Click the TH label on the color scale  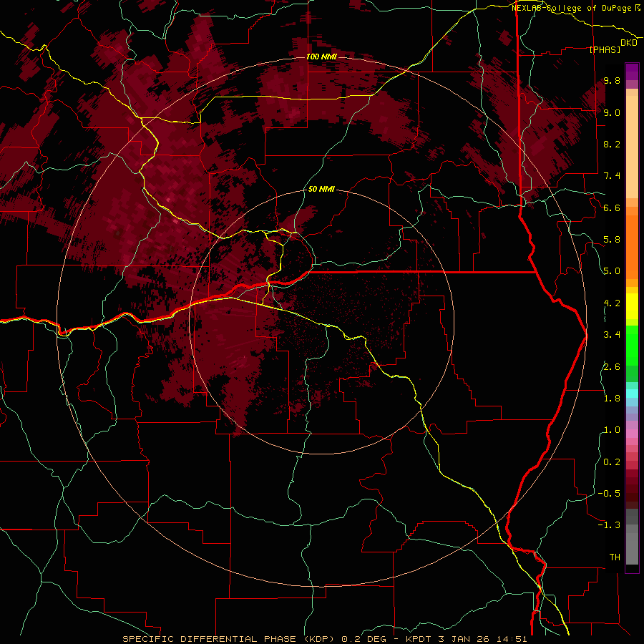click(615, 557)
